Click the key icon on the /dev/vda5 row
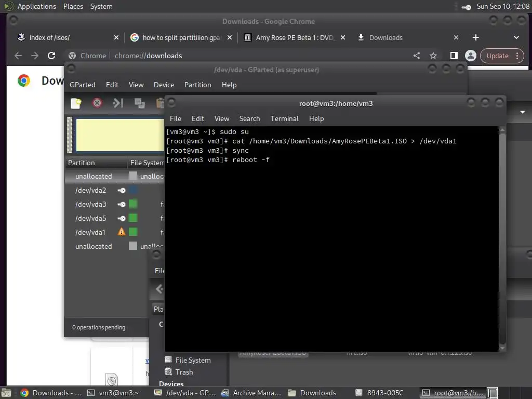This screenshot has width=532, height=399. (122, 218)
